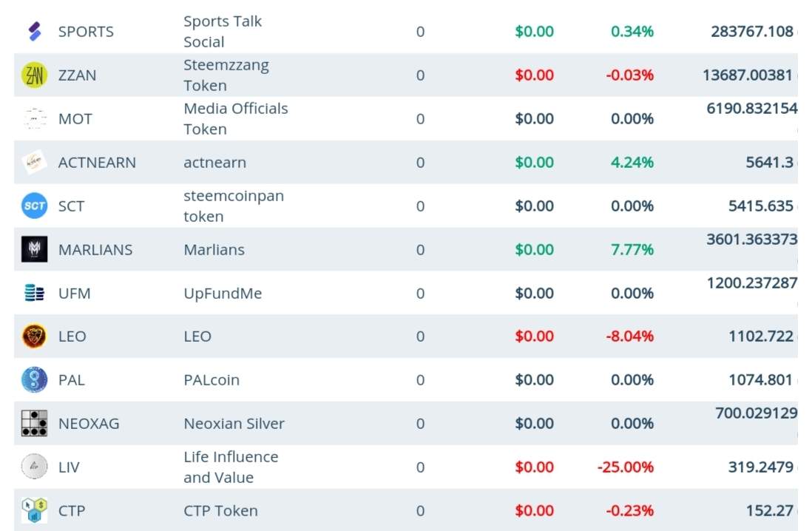The image size is (812, 531).
Task: Select the actnearn token name
Action: (215, 163)
